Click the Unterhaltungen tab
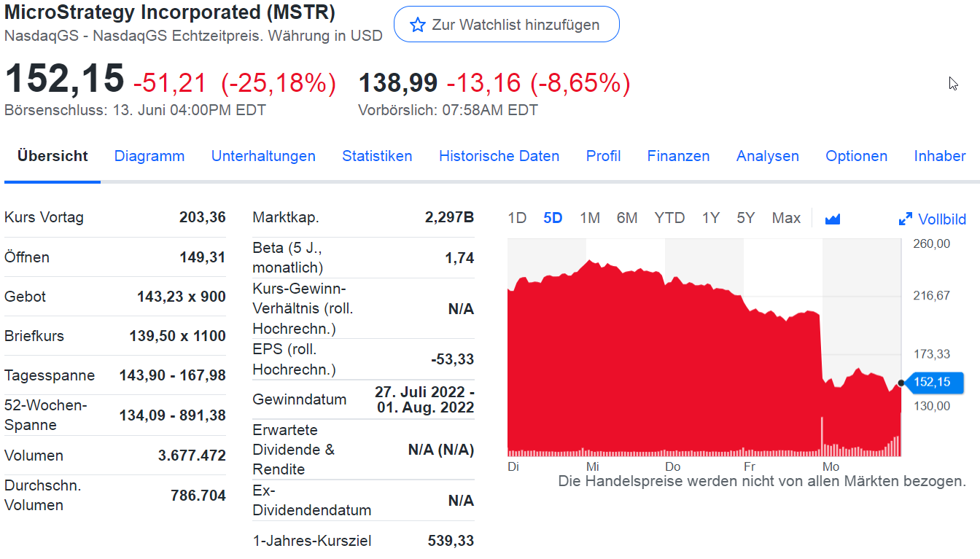980x559 pixels. (x=263, y=156)
